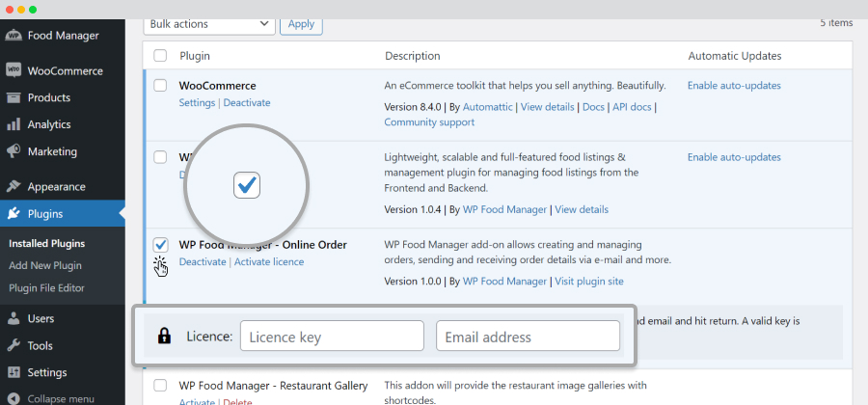Deactivate the Online Order add-on
The image size is (868, 405).
[x=203, y=261]
